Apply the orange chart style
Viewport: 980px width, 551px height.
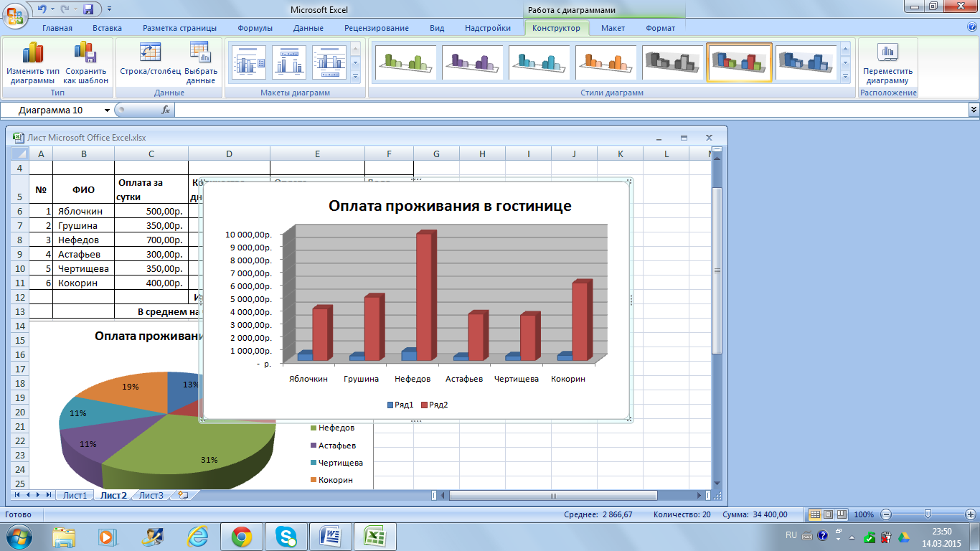[x=606, y=62]
